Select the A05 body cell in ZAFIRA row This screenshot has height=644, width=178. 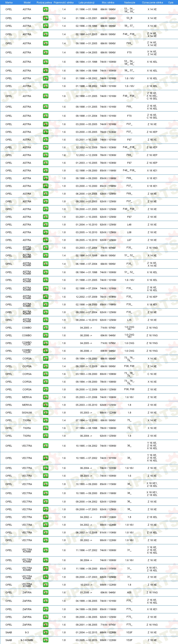(129, 592)
